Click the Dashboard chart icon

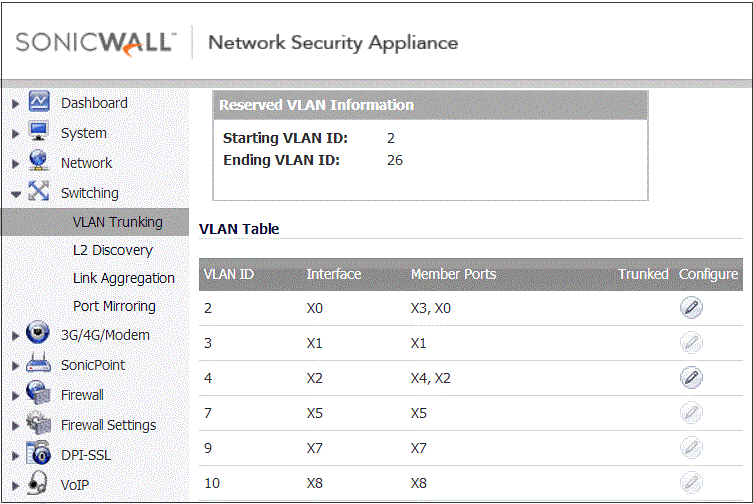point(39,101)
